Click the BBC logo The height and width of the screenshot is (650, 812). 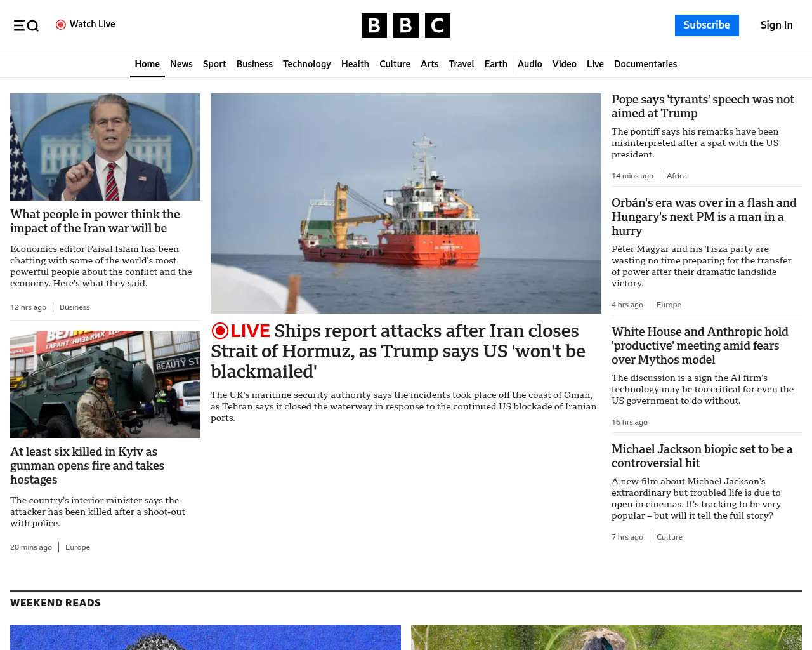point(405,25)
